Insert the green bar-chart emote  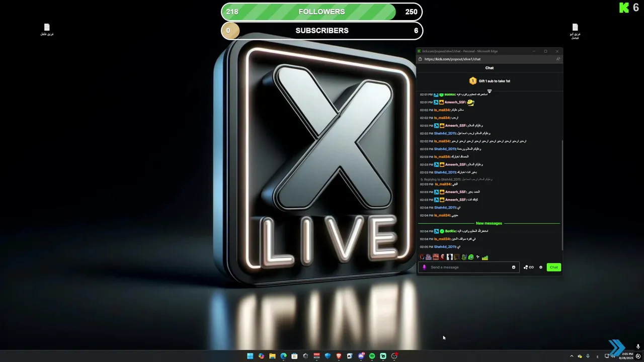coord(485,257)
